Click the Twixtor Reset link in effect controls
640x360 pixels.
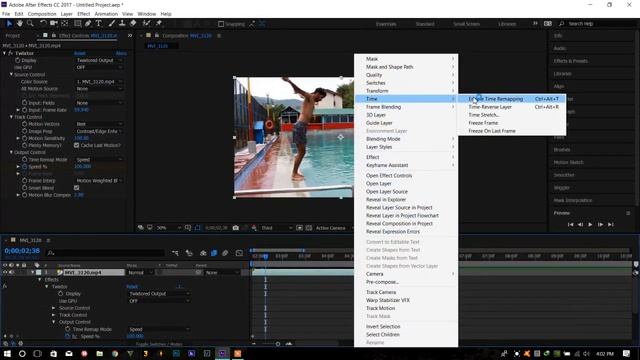click(x=80, y=53)
